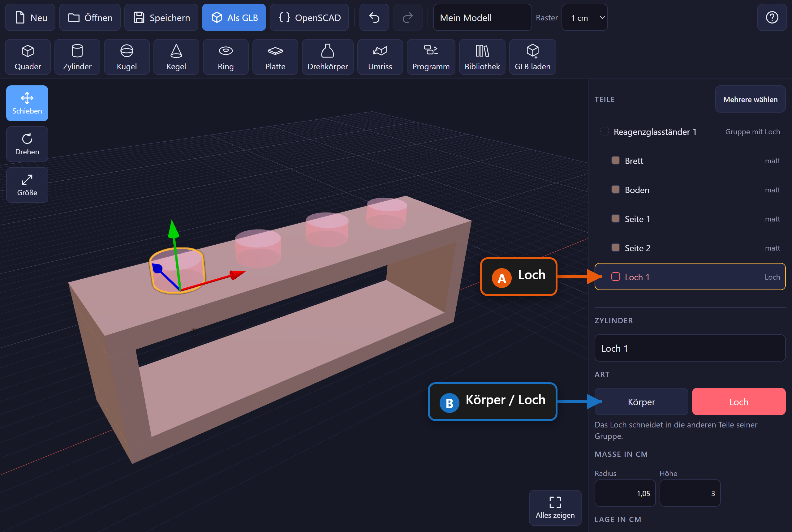
Task: Select the Seite 1 part
Action: pos(690,219)
